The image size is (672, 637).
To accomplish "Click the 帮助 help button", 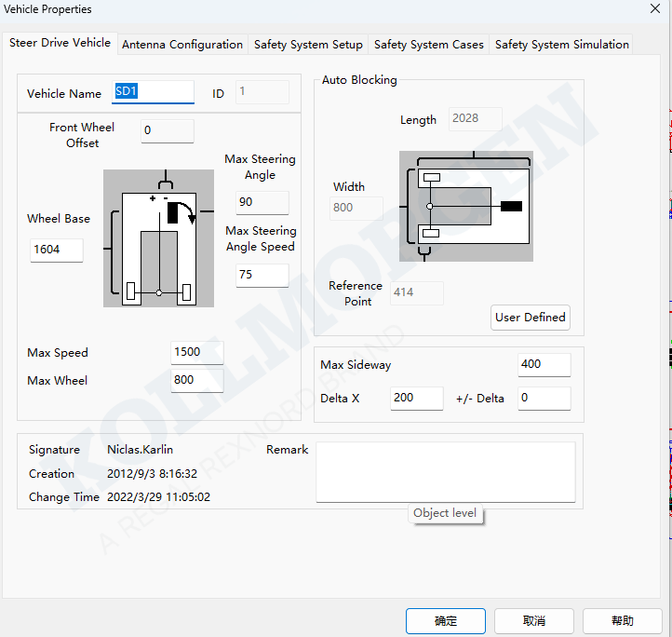I will 622,621.
